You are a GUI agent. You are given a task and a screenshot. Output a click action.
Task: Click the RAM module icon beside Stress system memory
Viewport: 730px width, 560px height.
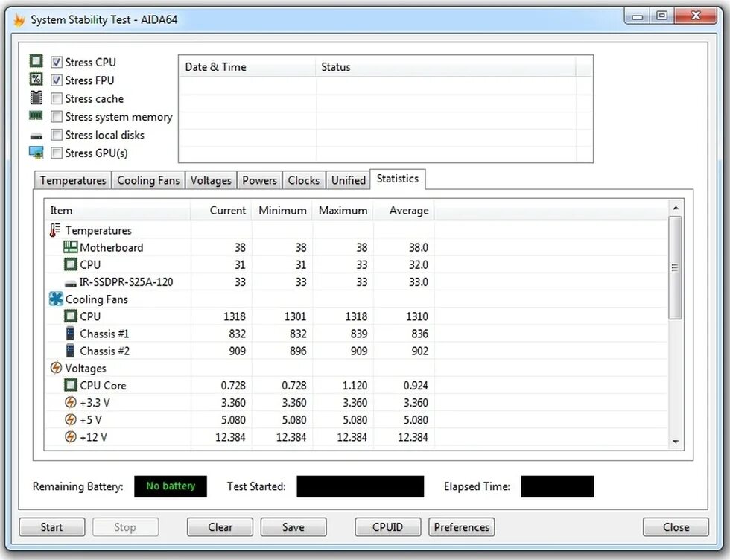pos(36,115)
